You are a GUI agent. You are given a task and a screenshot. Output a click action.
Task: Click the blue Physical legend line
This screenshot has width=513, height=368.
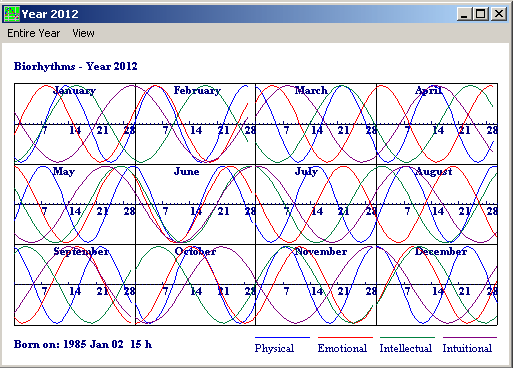pyautogui.click(x=282, y=338)
